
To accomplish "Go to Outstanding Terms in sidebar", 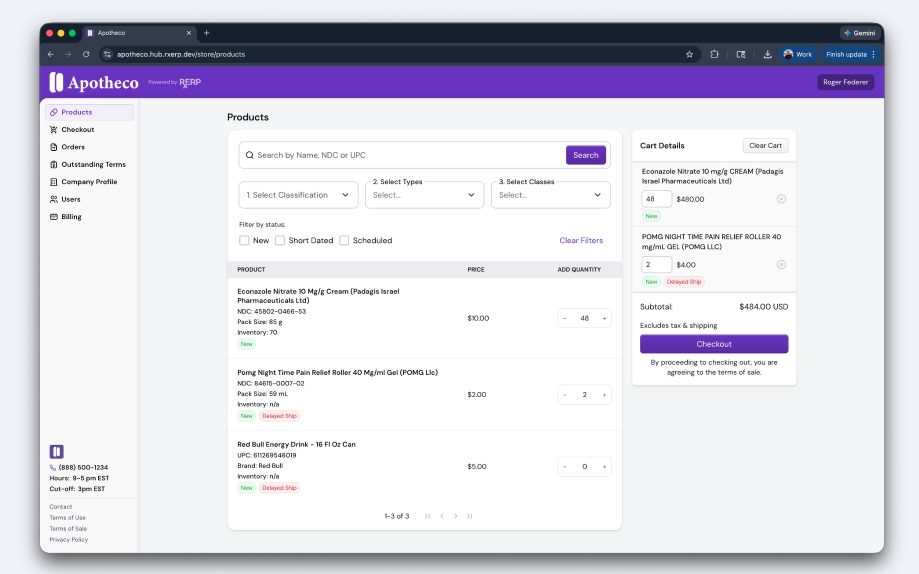I will tap(93, 164).
